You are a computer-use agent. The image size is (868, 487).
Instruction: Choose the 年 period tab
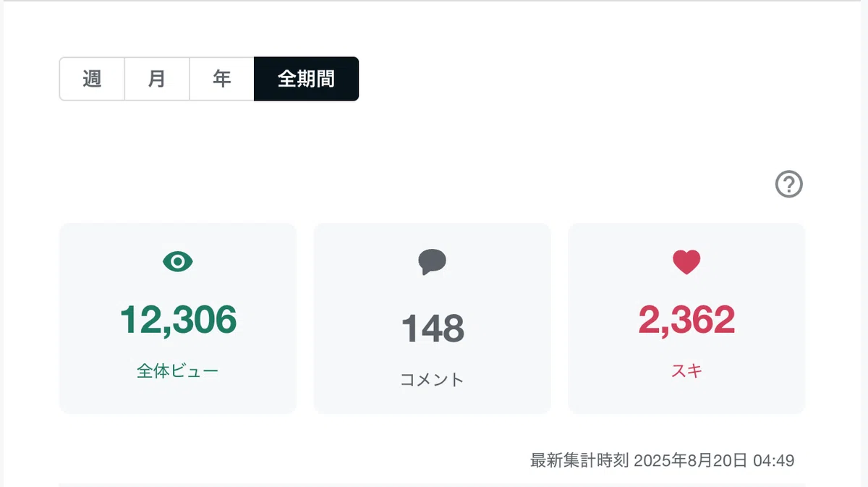pos(221,79)
